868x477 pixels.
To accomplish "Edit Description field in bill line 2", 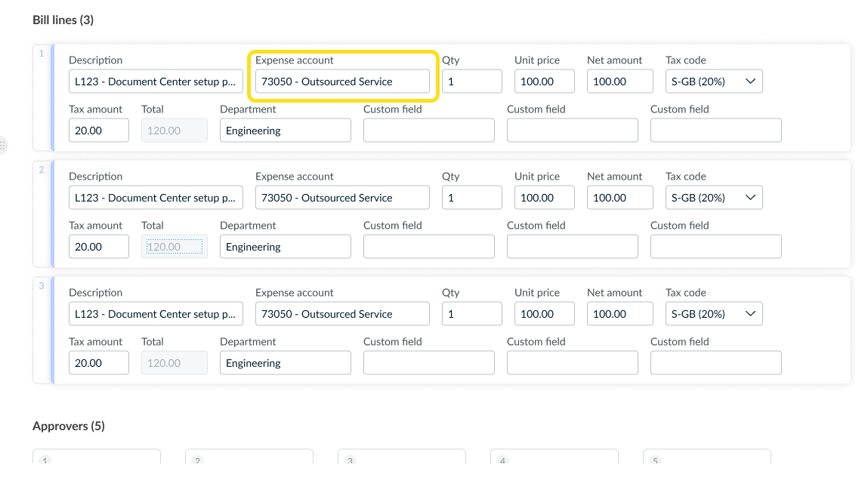I will (156, 198).
